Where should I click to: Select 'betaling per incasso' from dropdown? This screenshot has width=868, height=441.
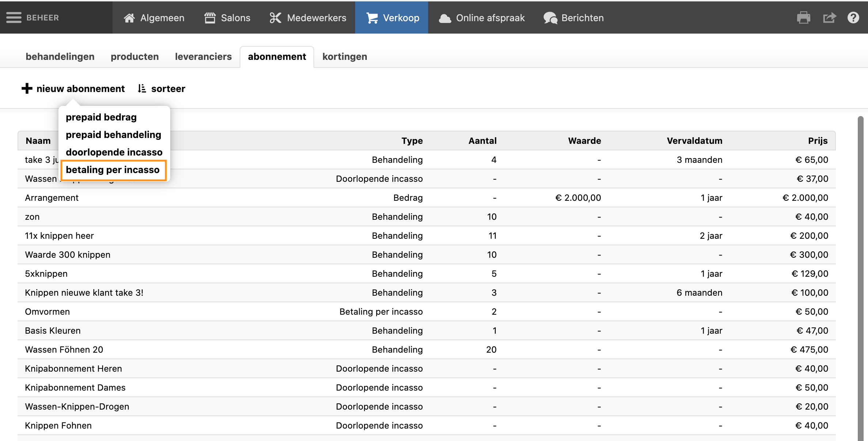click(113, 170)
